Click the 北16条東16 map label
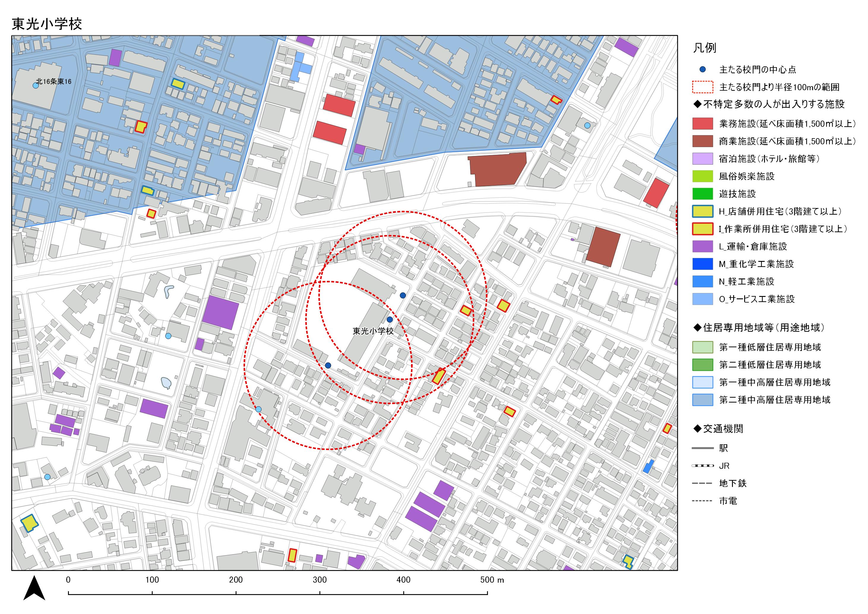This screenshot has height=614, width=868. 54,81
